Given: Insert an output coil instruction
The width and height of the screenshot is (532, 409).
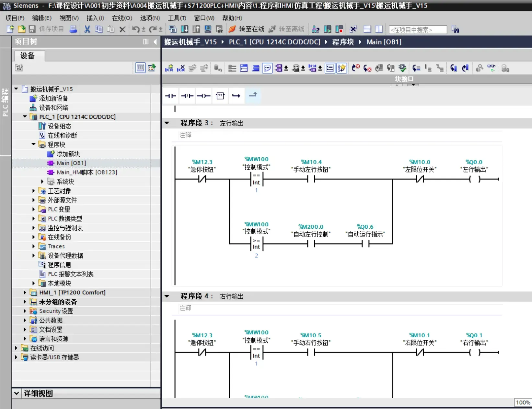Looking at the screenshot, I should pyautogui.click(x=203, y=96).
